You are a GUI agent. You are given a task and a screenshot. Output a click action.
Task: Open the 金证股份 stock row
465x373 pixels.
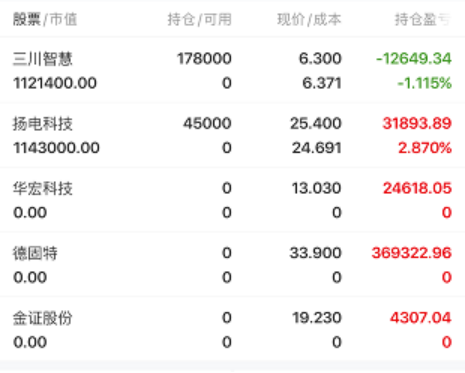[x=232, y=329]
